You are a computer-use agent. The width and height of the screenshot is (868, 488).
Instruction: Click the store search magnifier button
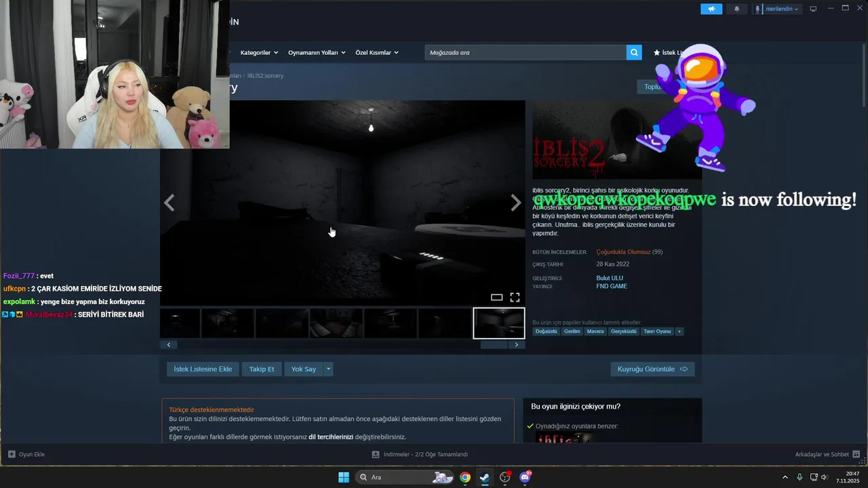[x=634, y=52]
